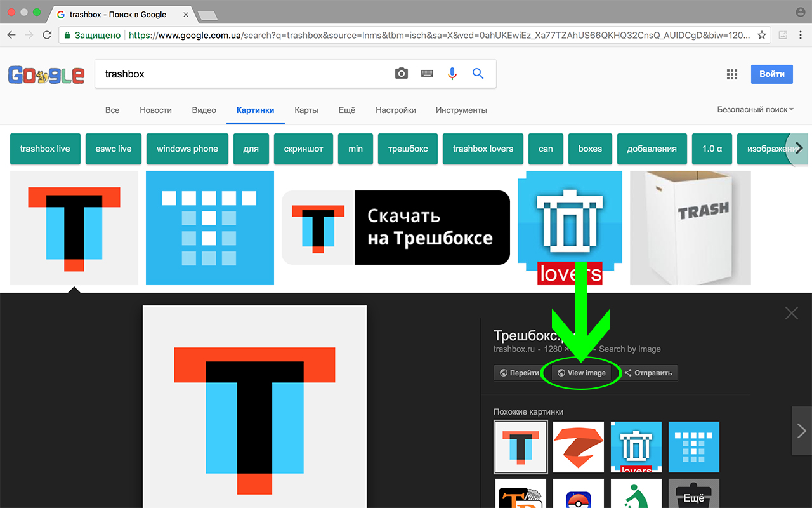Screen dimensions: 812x508
Task: Switch to Все results tab
Action: (112, 110)
